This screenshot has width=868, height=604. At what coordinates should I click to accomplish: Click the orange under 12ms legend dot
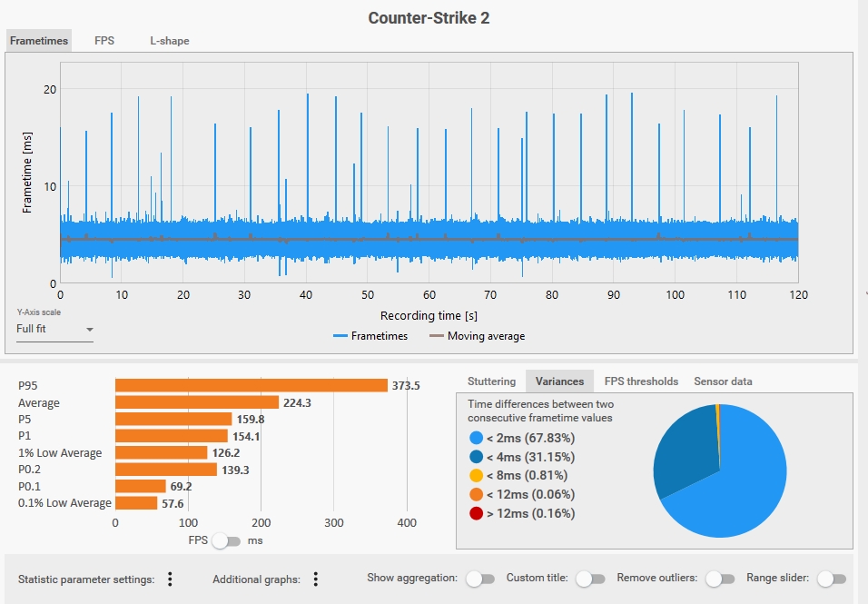pos(477,494)
